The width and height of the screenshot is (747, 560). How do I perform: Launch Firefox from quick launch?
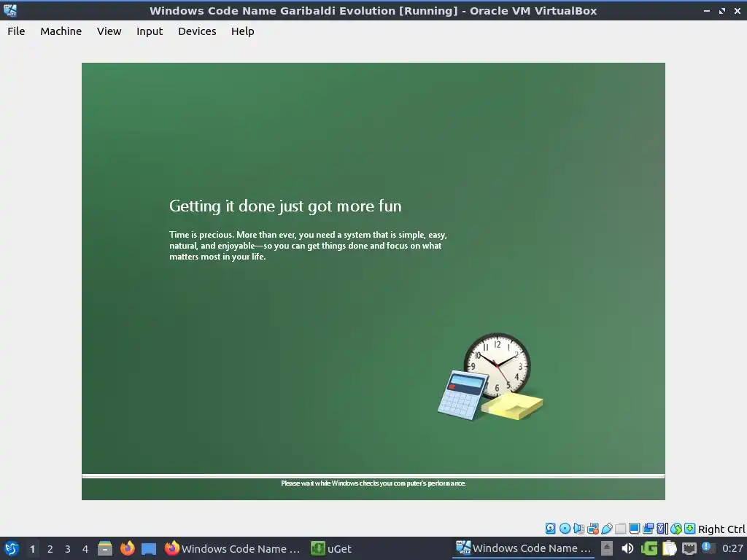click(127, 548)
